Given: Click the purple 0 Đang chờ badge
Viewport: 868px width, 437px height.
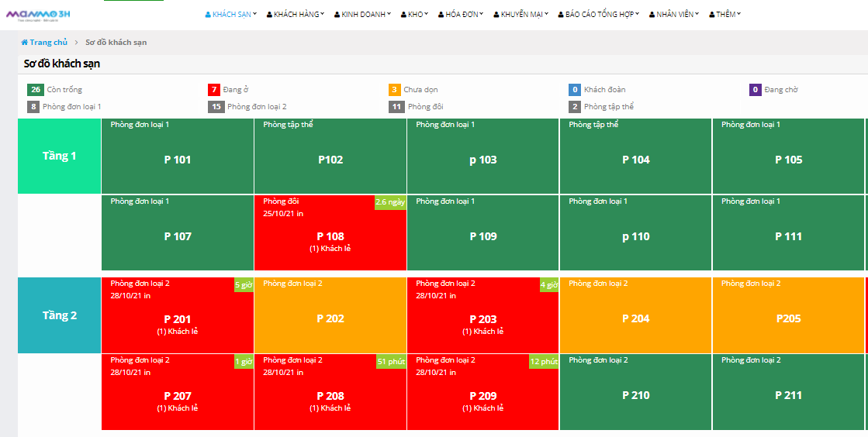Looking at the screenshot, I should [x=755, y=90].
